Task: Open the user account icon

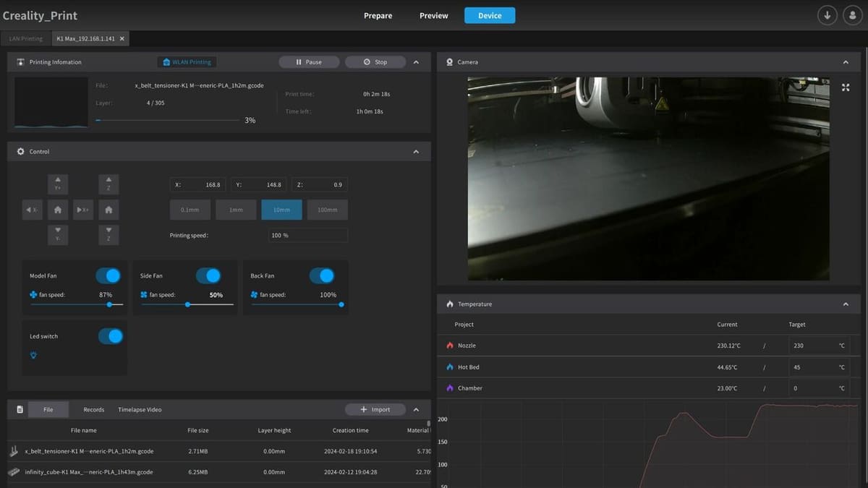Action: pyautogui.click(x=851, y=15)
